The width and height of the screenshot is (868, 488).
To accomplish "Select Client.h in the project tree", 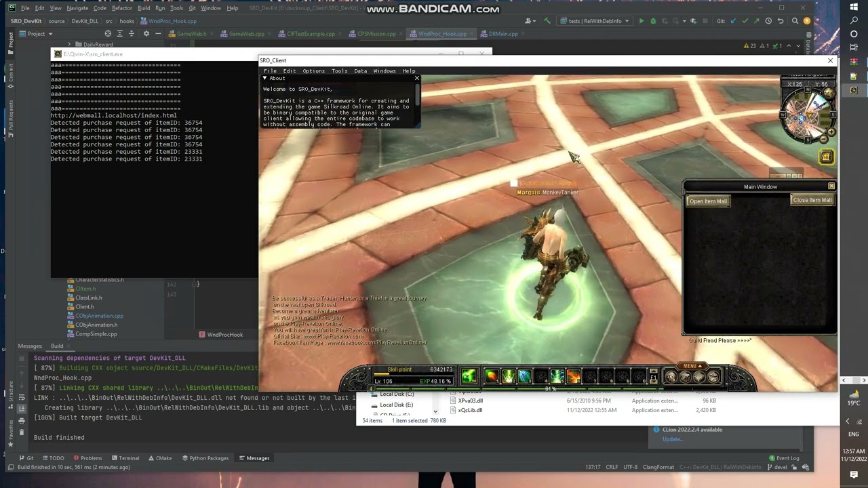I will pos(85,307).
